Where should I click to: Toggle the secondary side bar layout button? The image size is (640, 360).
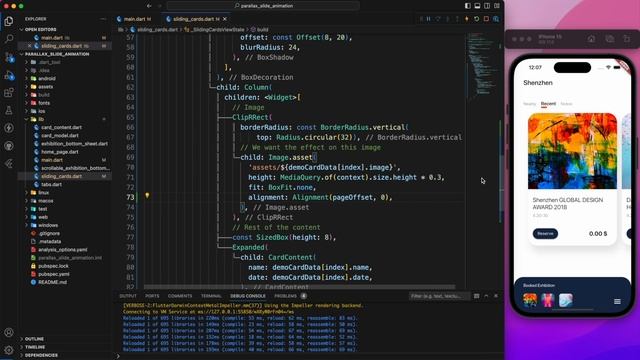click(487, 6)
